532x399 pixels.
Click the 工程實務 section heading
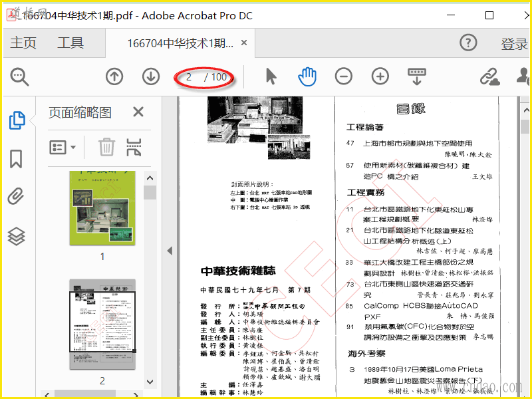365,192
